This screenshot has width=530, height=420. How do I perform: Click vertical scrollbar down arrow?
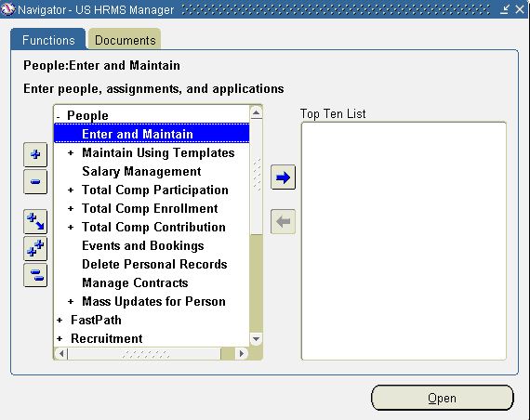[256, 338]
